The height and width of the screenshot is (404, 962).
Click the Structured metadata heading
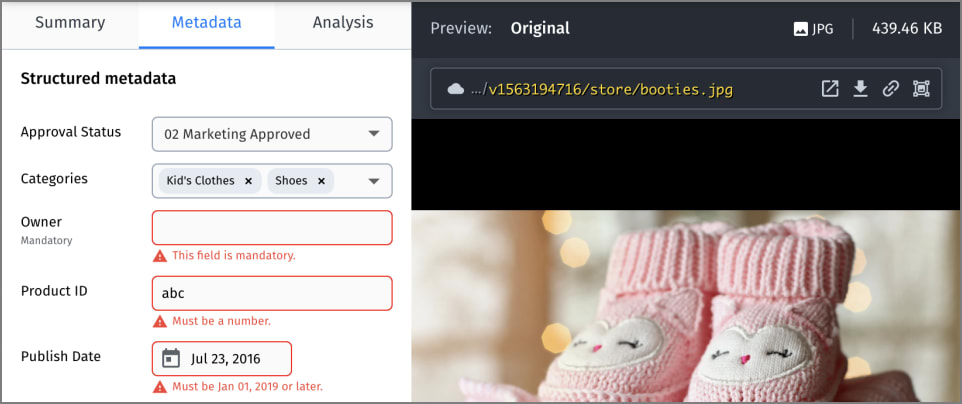pos(98,79)
